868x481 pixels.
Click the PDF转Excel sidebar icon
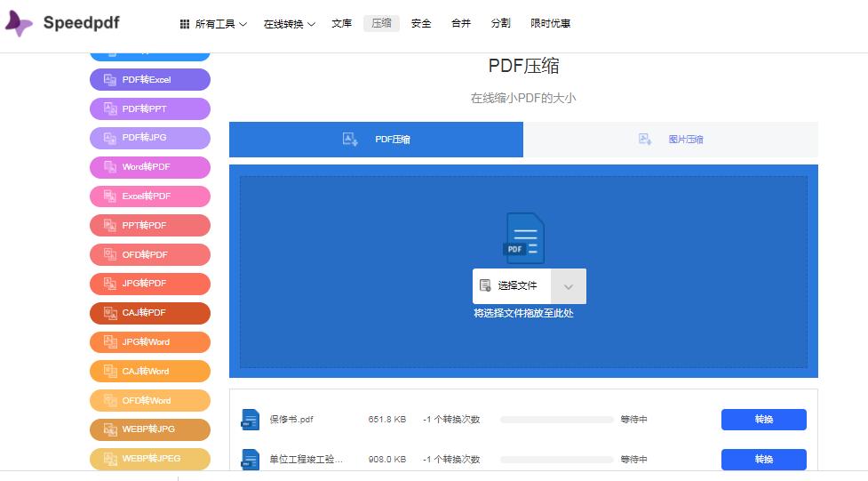pyautogui.click(x=110, y=80)
